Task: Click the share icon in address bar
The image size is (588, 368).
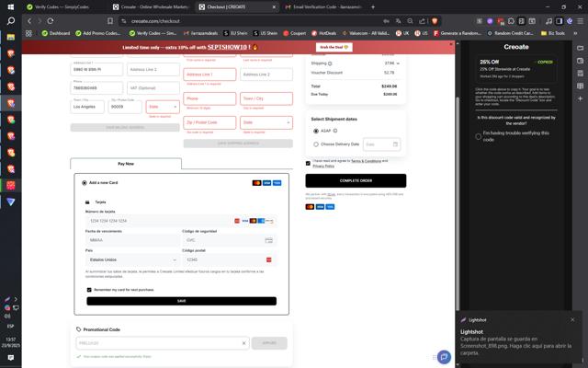Action: [423, 21]
